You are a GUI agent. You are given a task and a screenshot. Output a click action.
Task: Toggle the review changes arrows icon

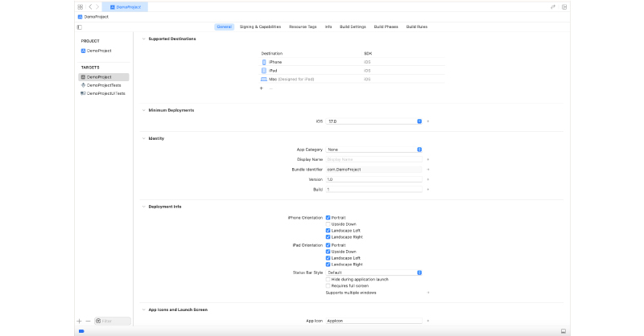point(553,7)
